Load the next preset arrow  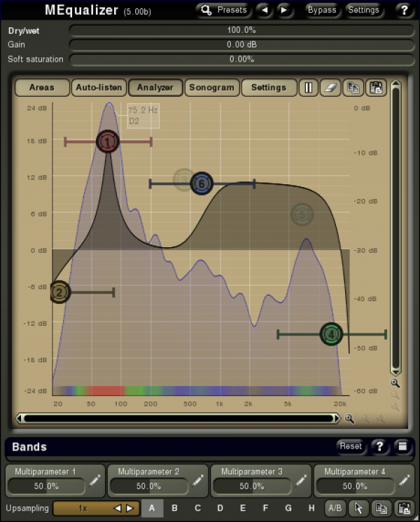(x=283, y=11)
